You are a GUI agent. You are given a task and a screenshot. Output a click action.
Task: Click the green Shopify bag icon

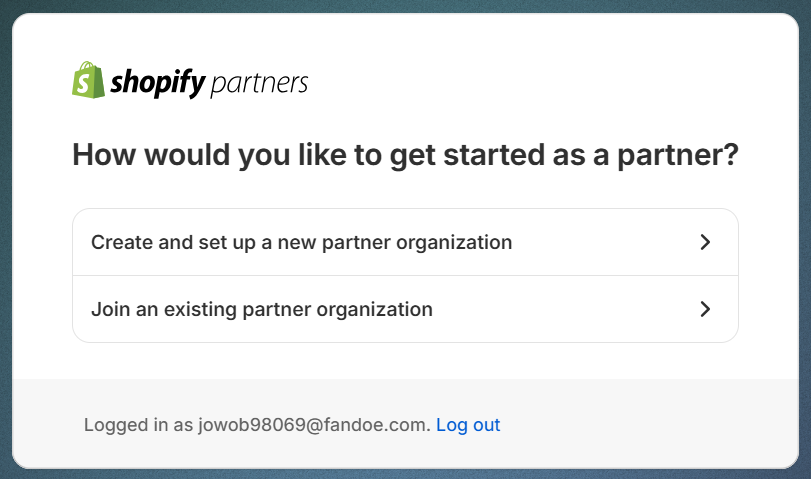pos(88,80)
